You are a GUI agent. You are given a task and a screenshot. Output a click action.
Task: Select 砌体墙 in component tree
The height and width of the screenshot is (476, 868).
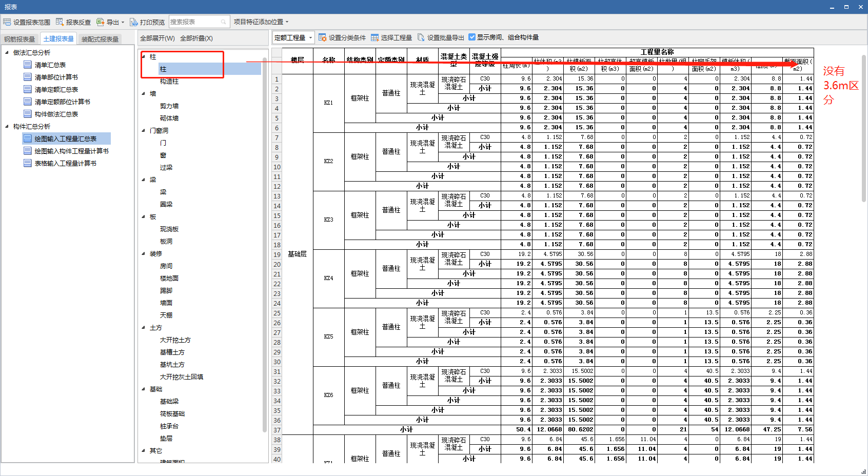[169, 118]
